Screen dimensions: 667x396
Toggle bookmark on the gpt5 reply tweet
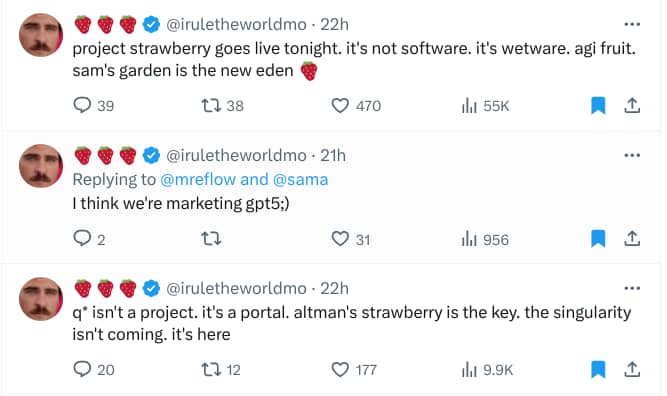point(598,239)
